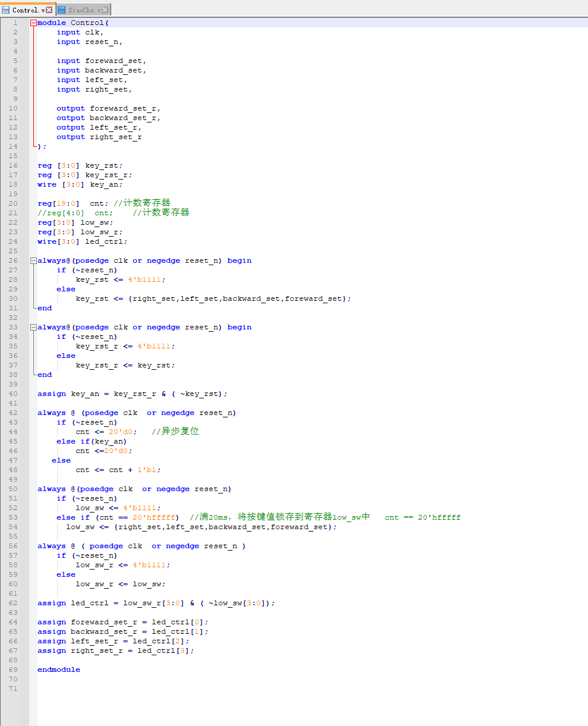The height and width of the screenshot is (726, 588).
Task: Collapse the always block fold at line 33
Action: coord(33,327)
